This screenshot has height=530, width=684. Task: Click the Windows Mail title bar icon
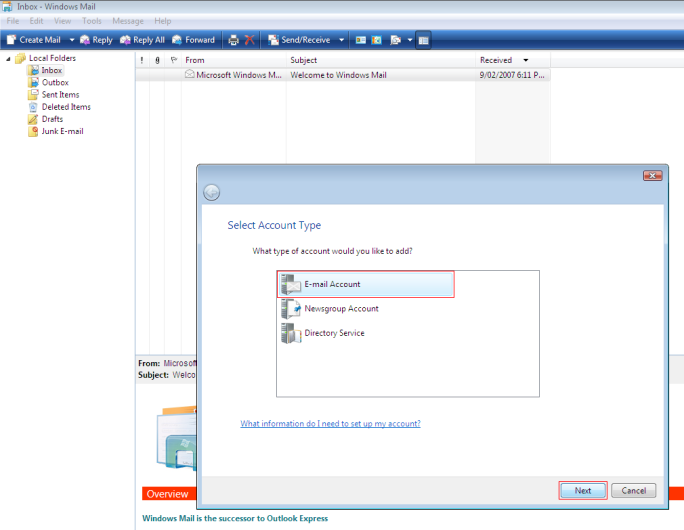(x=7, y=7)
